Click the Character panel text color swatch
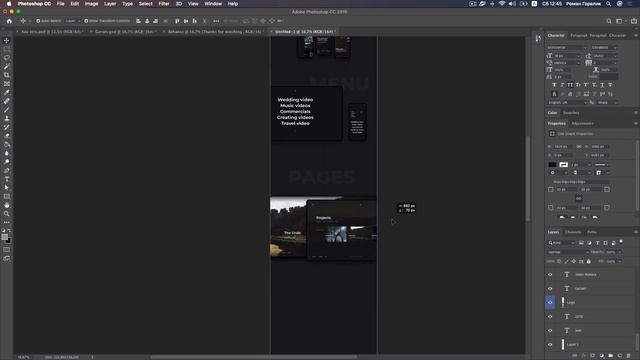This screenshot has height=360, width=640. [609, 77]
